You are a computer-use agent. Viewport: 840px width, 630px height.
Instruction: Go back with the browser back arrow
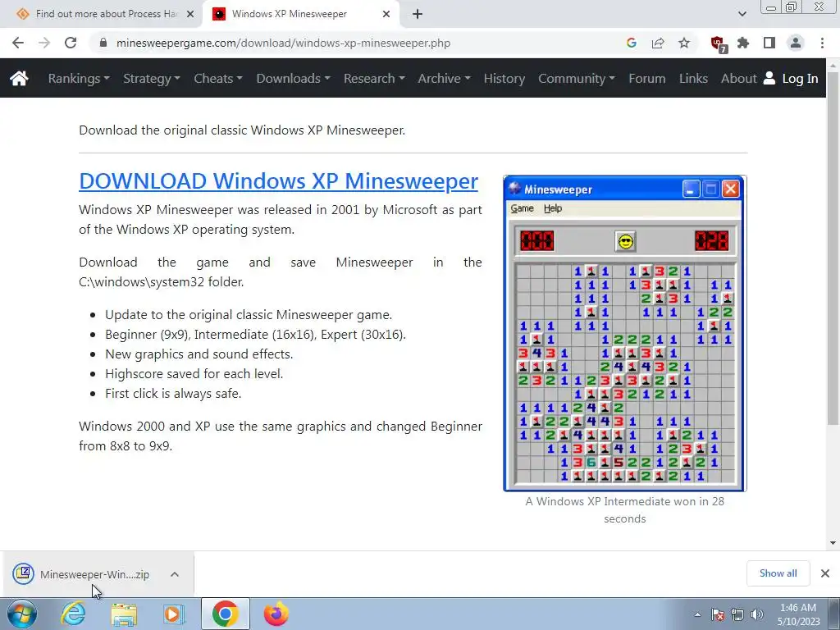18,43
